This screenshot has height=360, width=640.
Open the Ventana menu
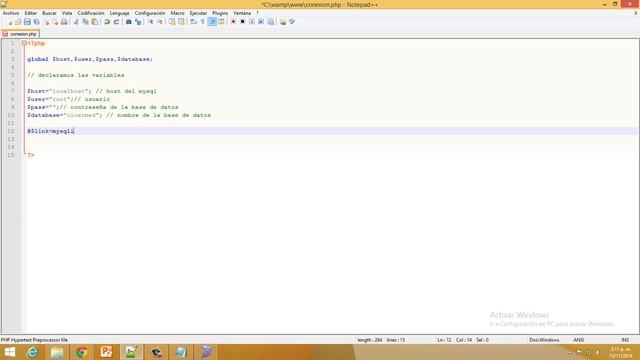242,13
